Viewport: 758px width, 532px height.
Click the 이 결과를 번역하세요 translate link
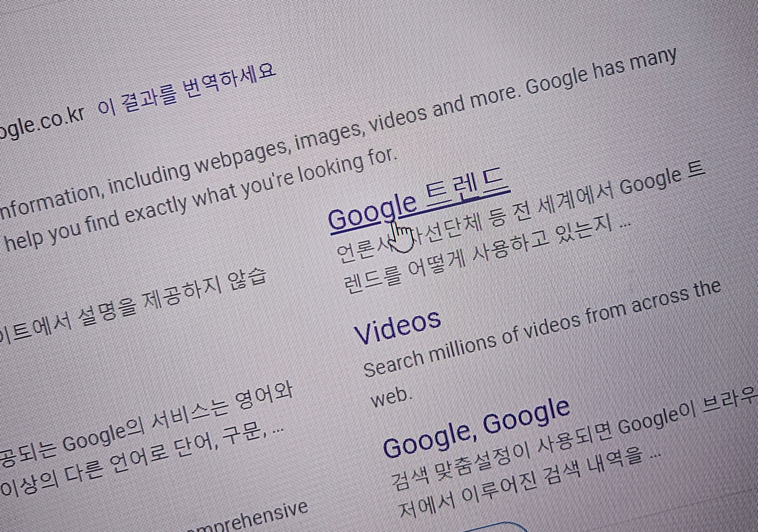(187, 89)
